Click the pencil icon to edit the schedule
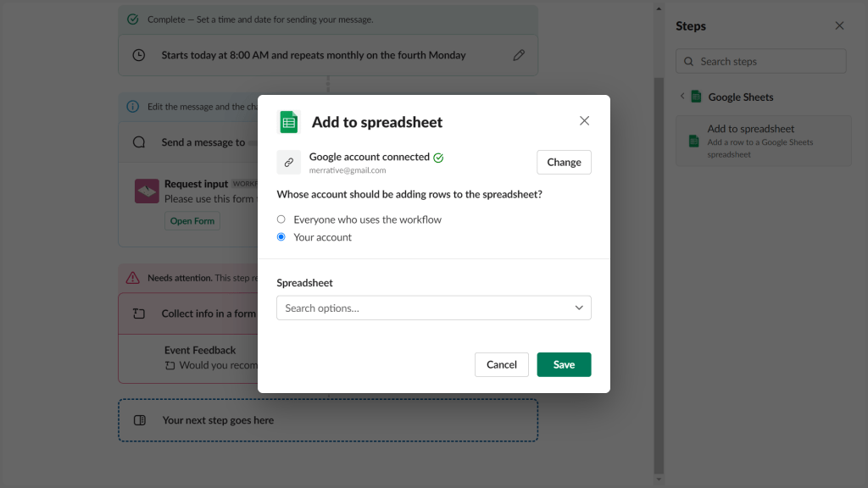Screen dimensions: 868x488 pos(519,54)
